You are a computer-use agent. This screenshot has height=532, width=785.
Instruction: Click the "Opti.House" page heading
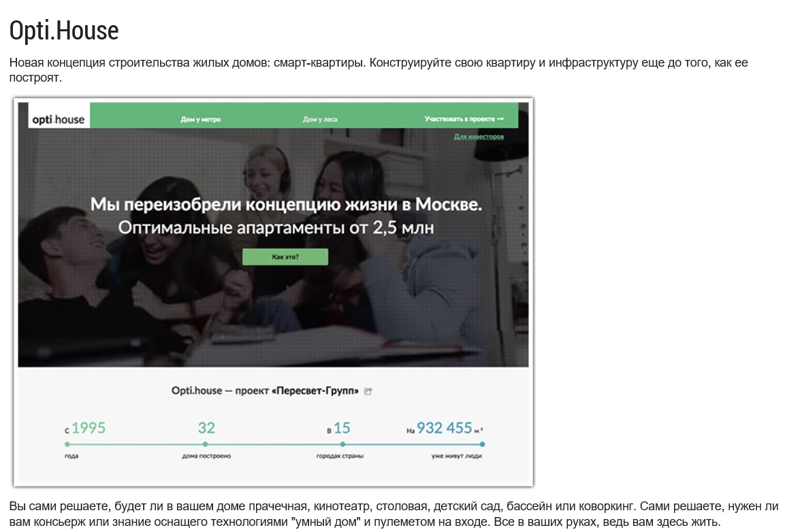[x=64, y=31]
